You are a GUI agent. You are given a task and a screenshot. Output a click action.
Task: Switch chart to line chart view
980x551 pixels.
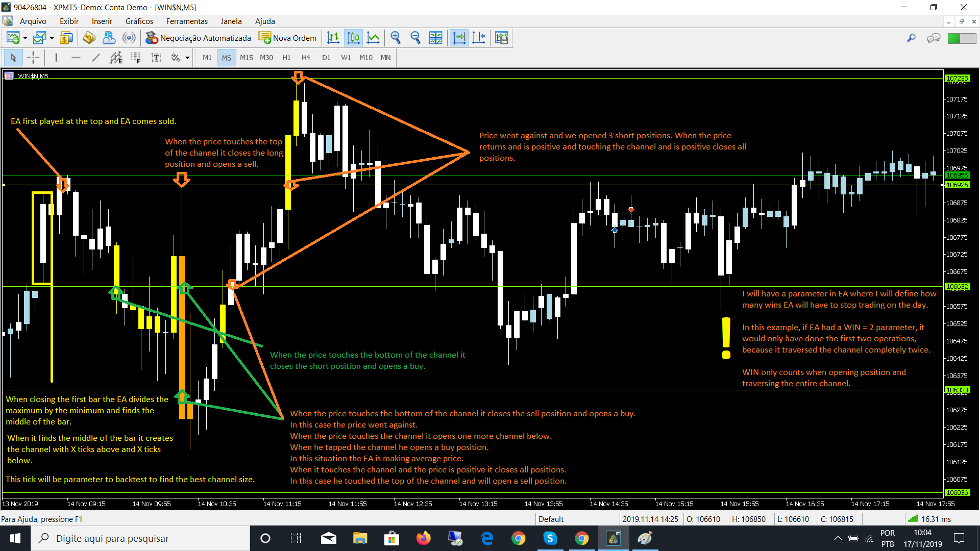pos(374,38)
